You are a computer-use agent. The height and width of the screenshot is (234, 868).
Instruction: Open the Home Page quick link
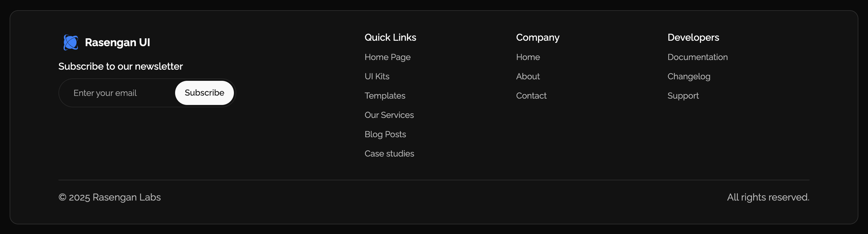point(388,57)
